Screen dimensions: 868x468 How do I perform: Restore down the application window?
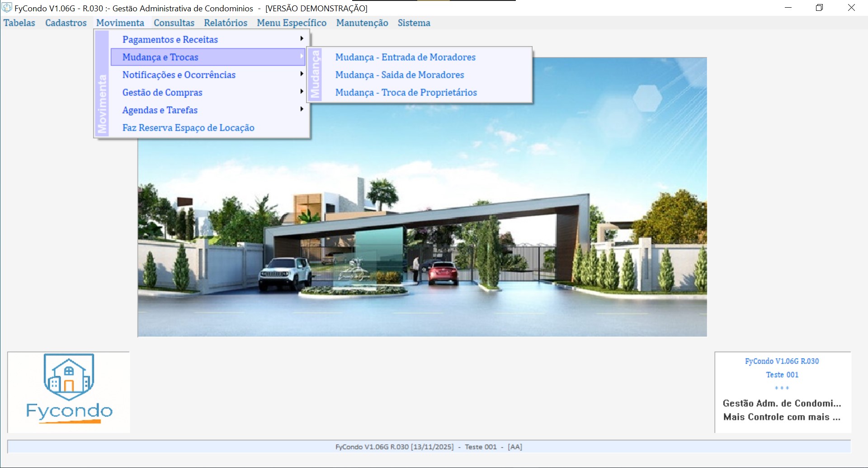[819, 8]
